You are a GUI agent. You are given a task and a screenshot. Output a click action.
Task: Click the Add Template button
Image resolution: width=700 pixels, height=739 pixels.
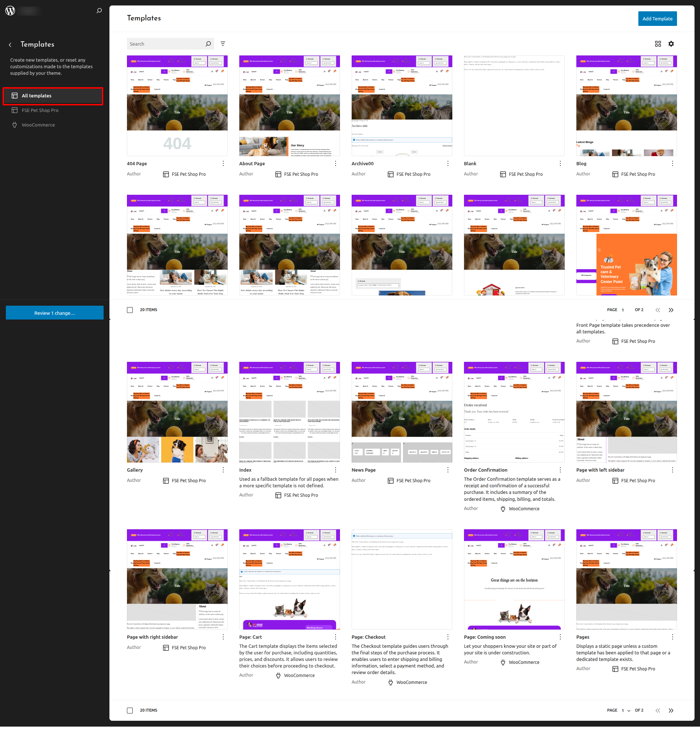pyautogui.click(x=657, y=19)
